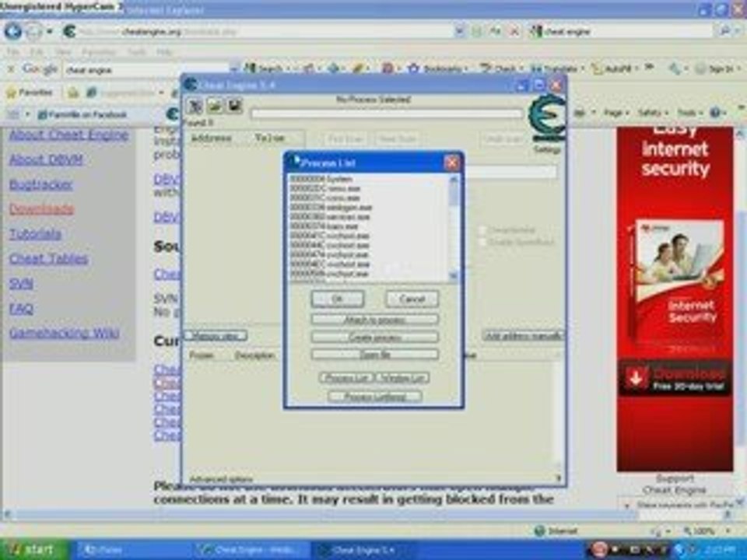Click the Google Toolbar search input field
This screenshot has width=747, height=560.
[146, 70]
